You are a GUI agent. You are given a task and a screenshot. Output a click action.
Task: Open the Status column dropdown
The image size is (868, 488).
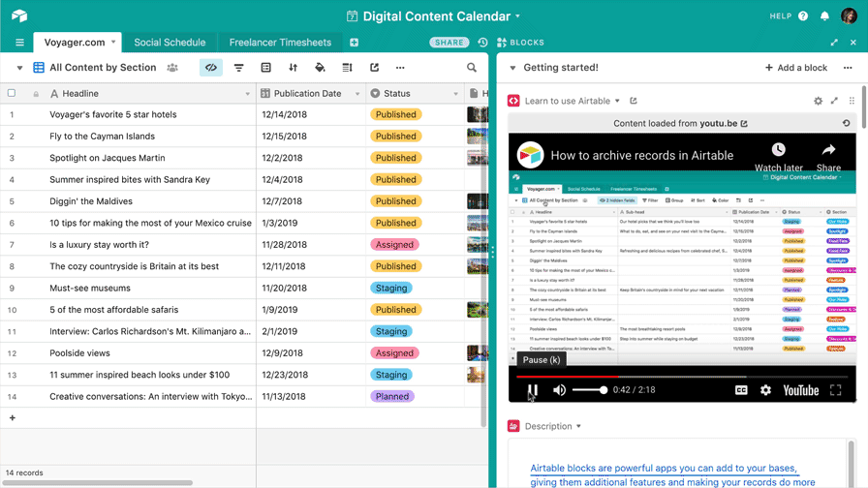pyautogui.click(x=455, y=94)
